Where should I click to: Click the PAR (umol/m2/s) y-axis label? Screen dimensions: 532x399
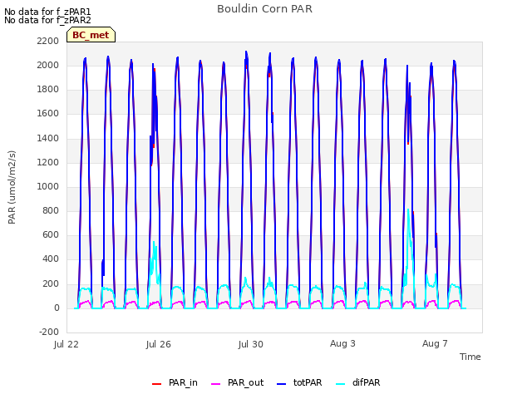pyautogui.click(x=12, y=187)
